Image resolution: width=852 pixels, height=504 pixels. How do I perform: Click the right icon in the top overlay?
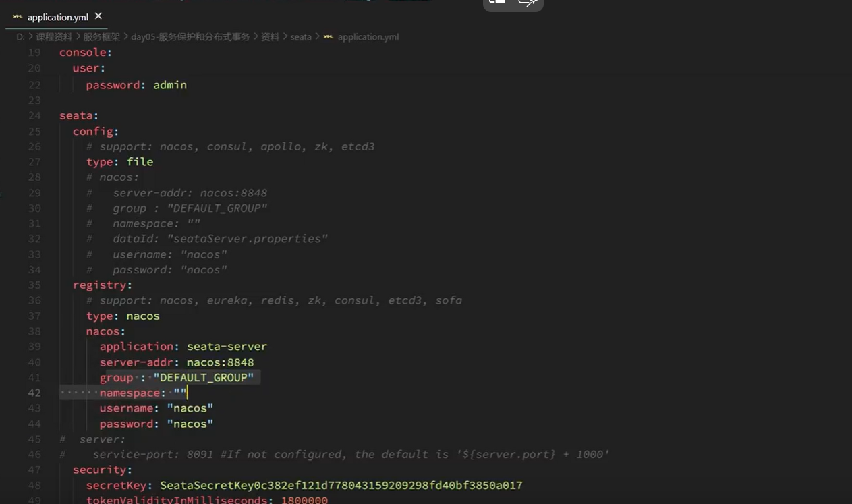[528, 3]
